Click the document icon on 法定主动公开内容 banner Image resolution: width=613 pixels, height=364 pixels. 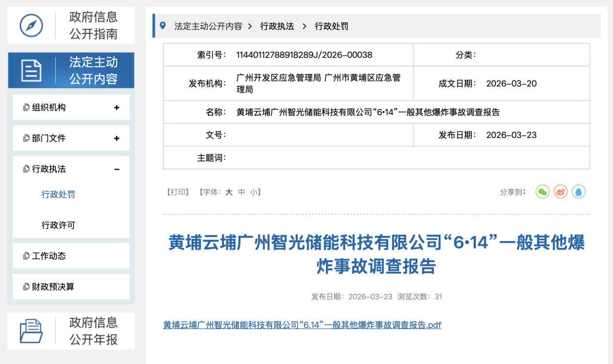(x=31, y=70)
